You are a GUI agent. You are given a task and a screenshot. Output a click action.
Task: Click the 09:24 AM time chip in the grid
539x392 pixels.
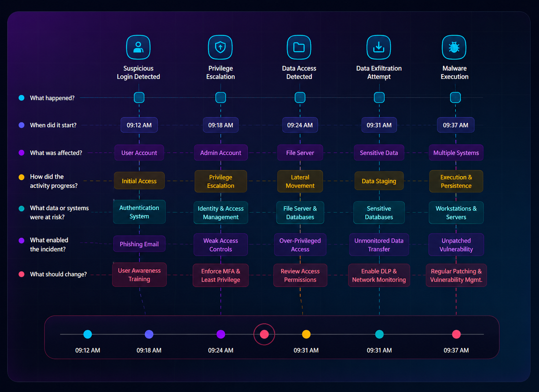pyautogui.click(x=300, y=125)
